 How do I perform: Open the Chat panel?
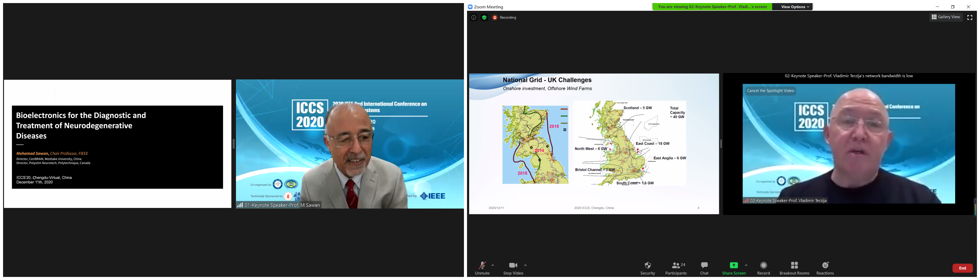point(704,268)
